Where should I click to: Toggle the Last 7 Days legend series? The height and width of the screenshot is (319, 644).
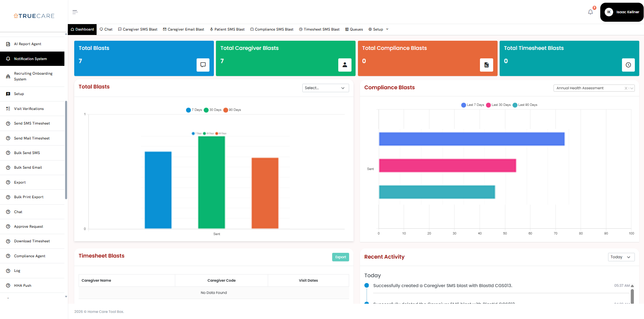472,105
